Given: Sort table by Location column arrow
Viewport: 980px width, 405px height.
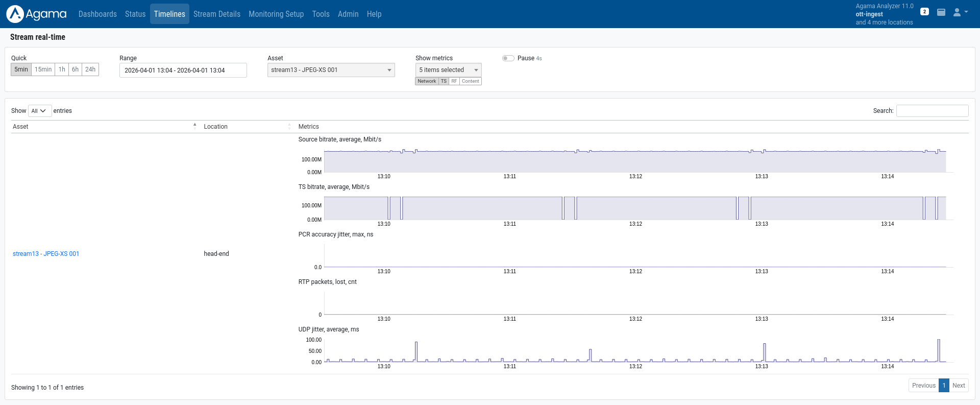Looking at the screenshot, I should (289, 126).
